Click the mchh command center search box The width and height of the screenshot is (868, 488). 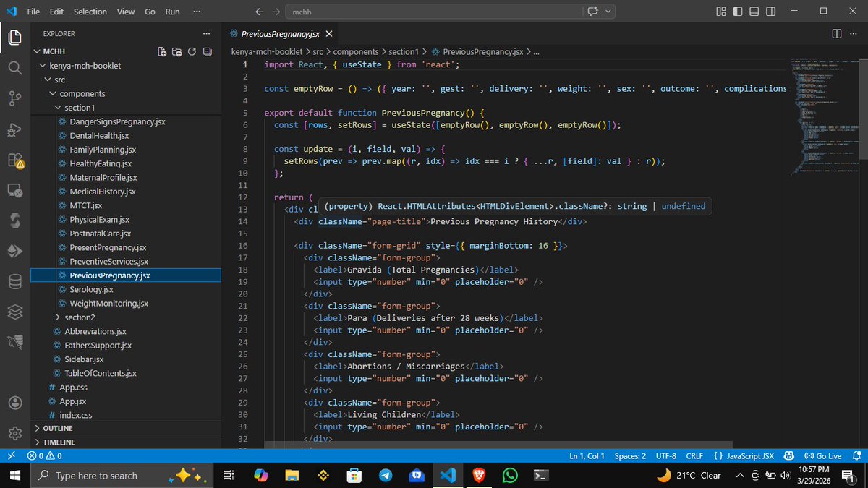433,12
